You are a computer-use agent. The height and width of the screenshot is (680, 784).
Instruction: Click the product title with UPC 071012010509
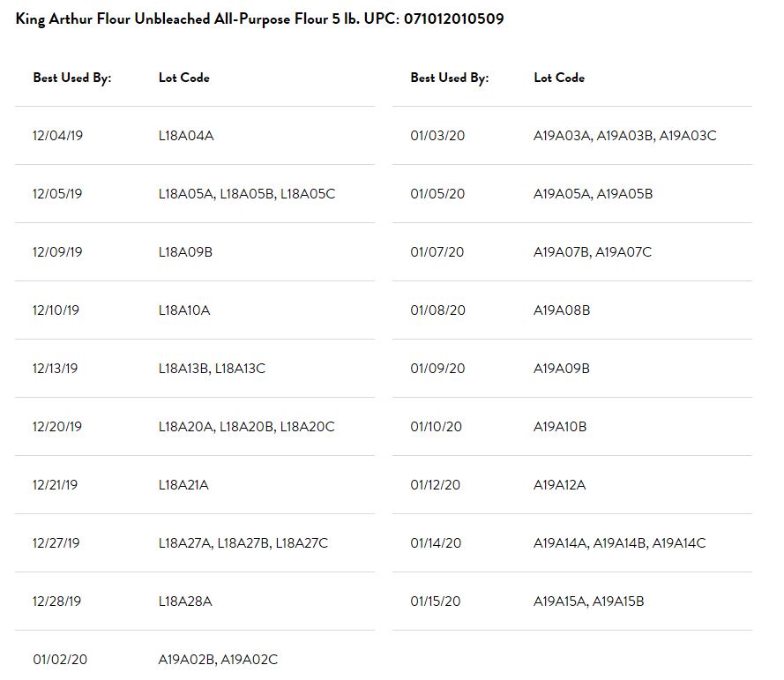[259, 19]
